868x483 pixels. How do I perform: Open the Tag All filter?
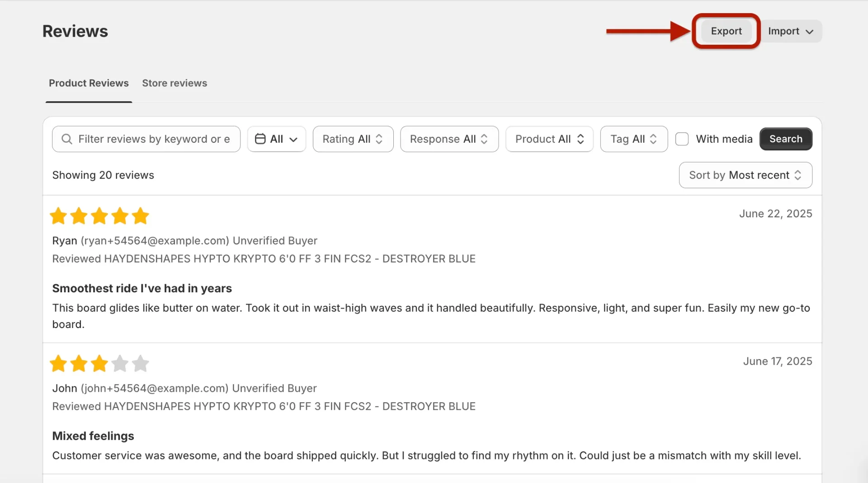tap(633, 139)
